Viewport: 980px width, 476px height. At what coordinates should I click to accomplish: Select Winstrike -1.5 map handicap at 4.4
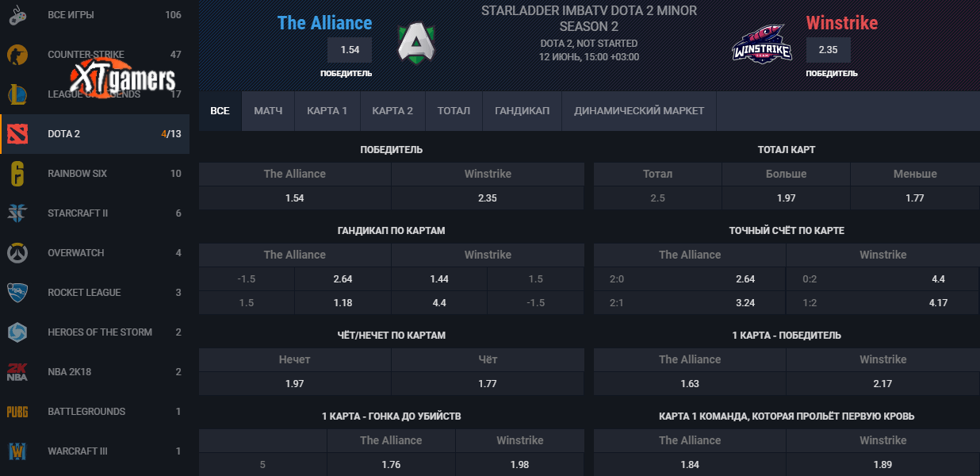coord(439,303)
